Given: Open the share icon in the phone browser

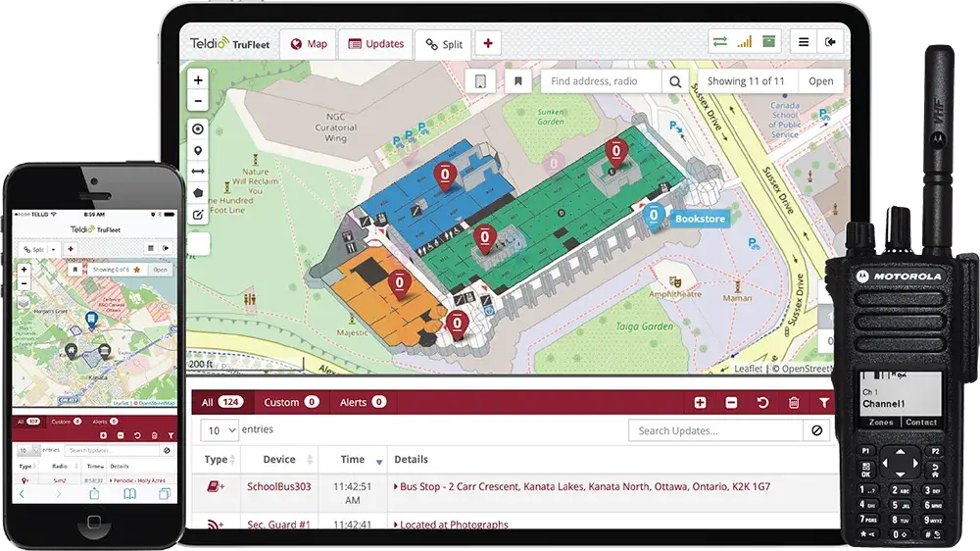Looking at the screenshot, I should [x=94, y=494].
